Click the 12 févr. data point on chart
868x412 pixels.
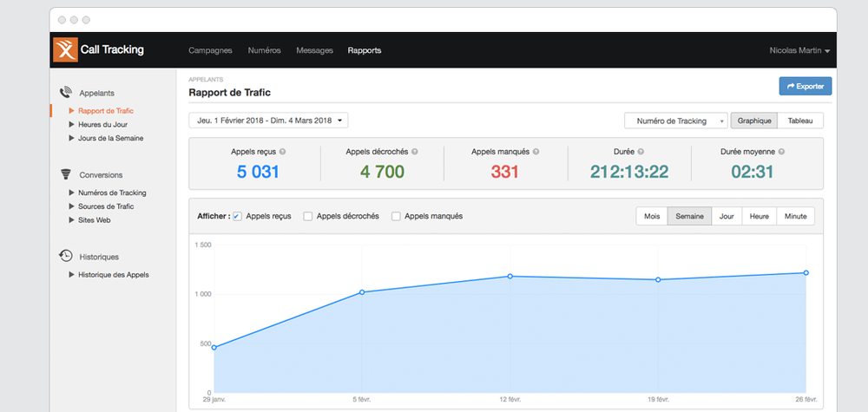510,276
